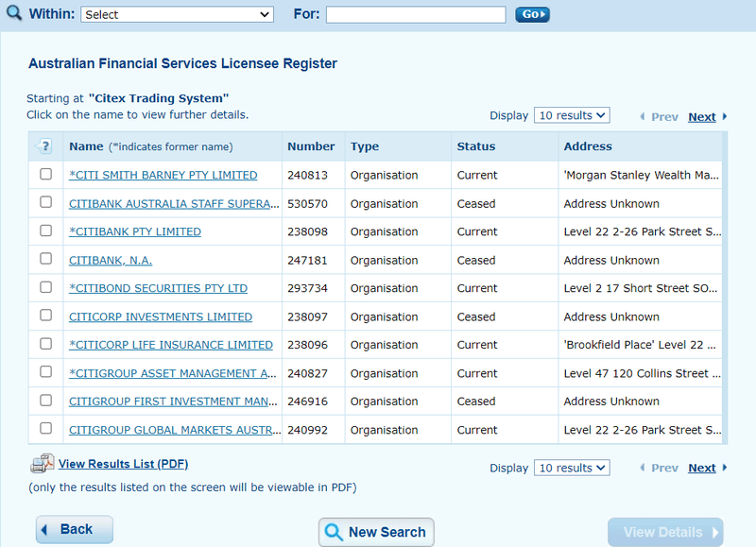
Task: Click licence number 238096
Action: point(308,345)
